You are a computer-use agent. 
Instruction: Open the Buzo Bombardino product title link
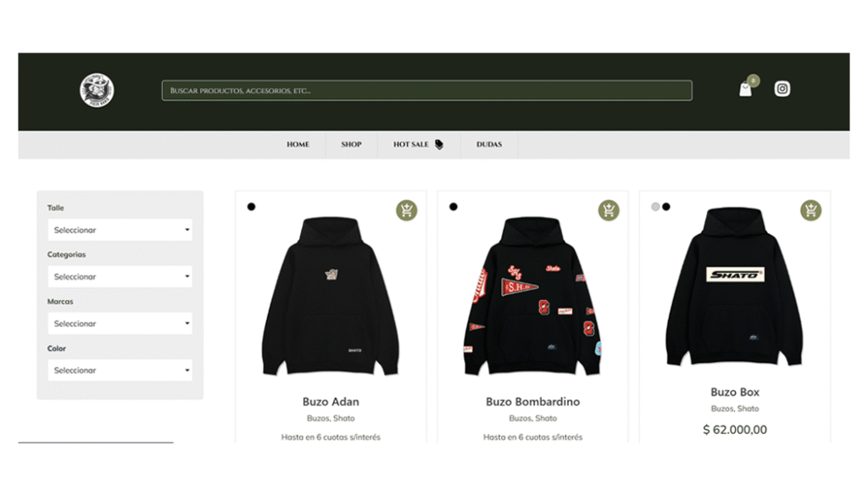532,402
